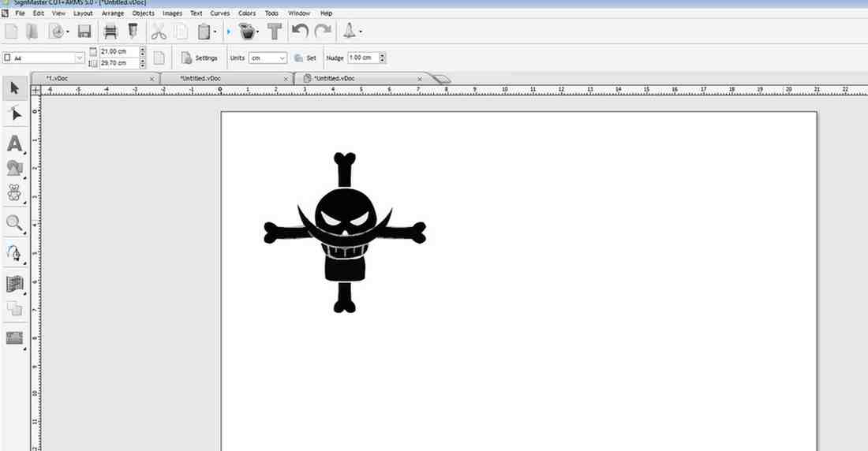868x451 pixels.
Task: Click the Nudge value stepper arrows
Action: click(382, 58)
